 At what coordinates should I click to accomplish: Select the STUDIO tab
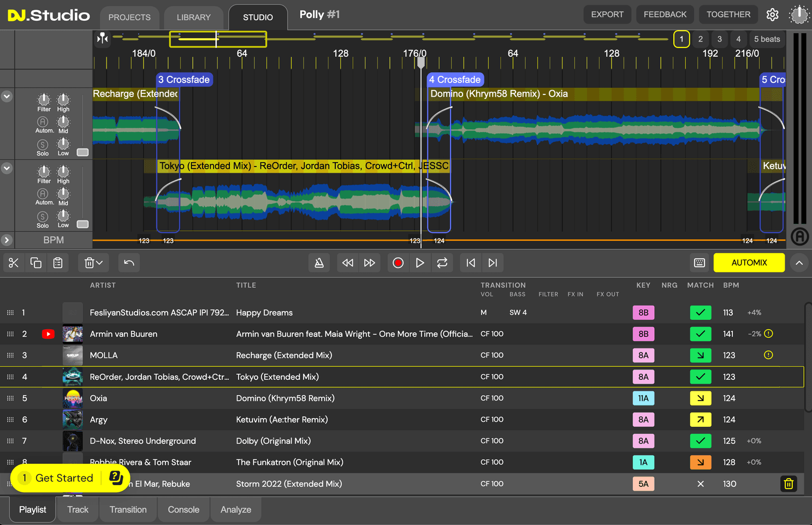[x=258, y=17]
